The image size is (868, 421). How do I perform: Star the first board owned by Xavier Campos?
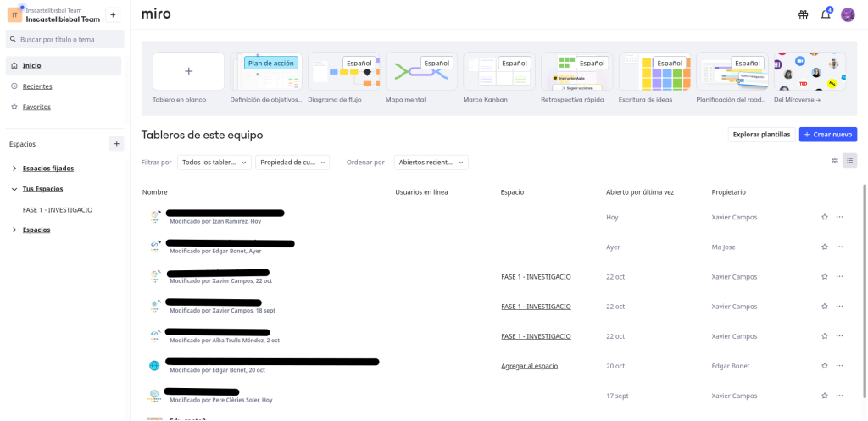(x=824, y=217)
